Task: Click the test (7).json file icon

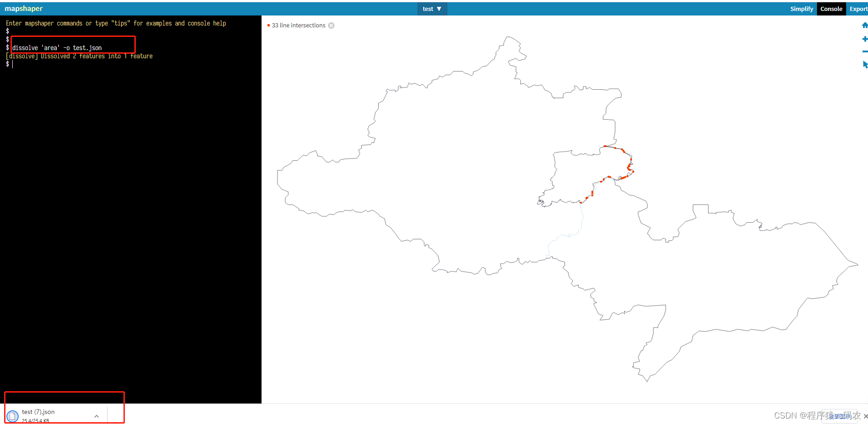Action: [x=12, y=416]
